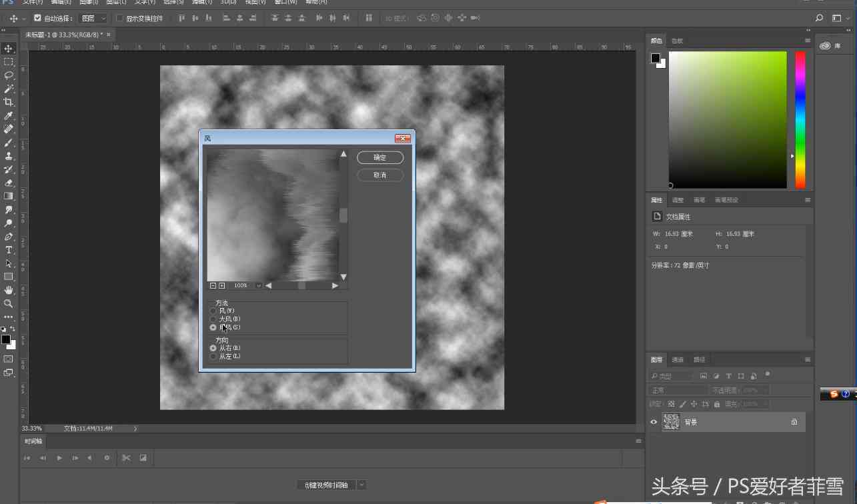Pick a color in the color field
Image resolution: width=857 pixels, height=504 pixels.
(x=728, y=120)
